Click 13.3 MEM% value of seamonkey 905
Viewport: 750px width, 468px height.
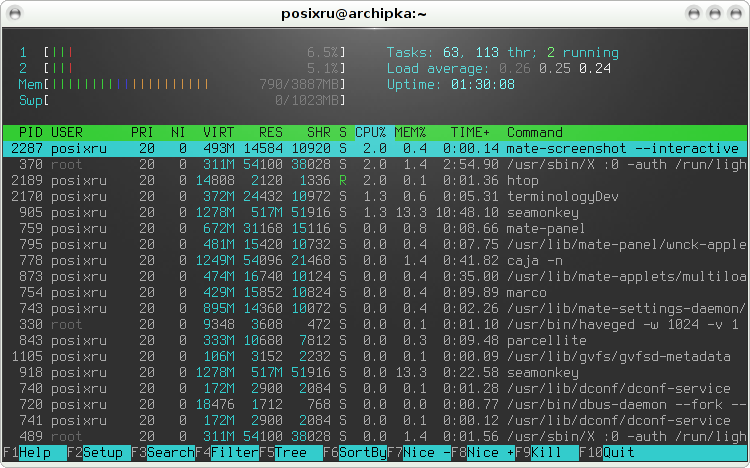(410, 212)
